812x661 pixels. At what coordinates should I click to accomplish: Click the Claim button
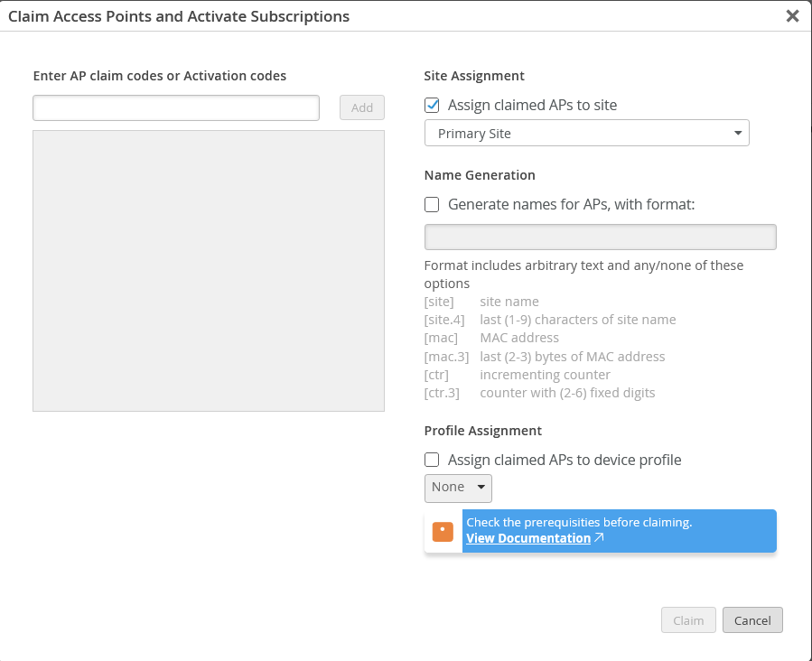pos(688,620)
